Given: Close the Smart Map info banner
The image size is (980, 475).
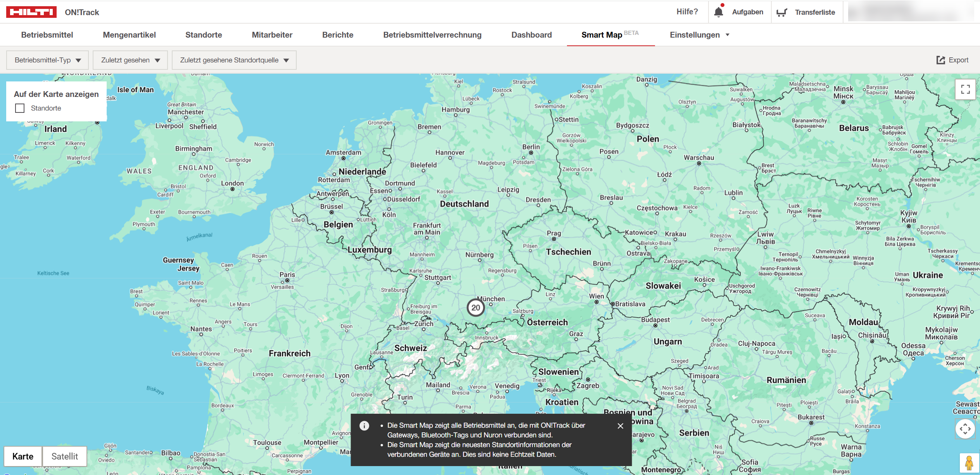Looking at the screenshot, I should click(x=620, y=426).
